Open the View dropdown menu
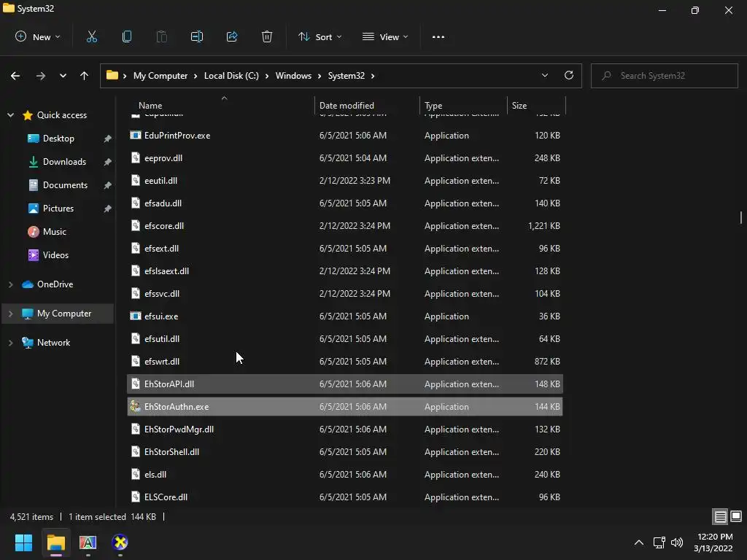The image size is (747, 560). [385, 36]
